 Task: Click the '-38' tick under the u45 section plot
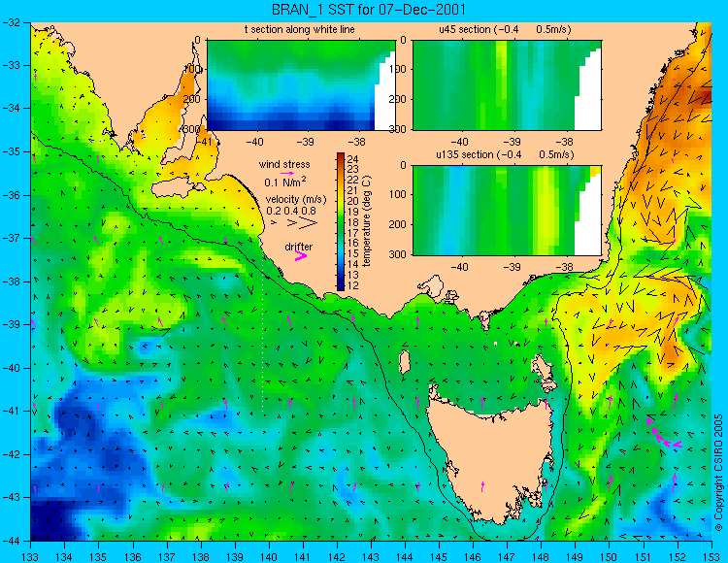tap(564, 142)
